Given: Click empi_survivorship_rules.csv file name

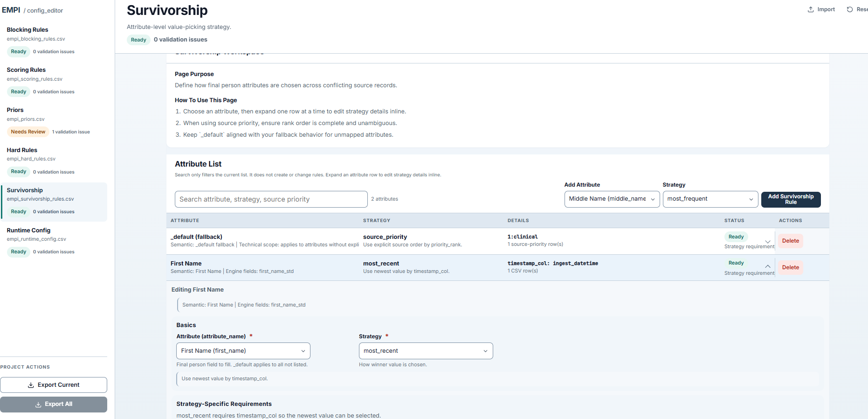Looking at the screenshot, I should 40,199.
